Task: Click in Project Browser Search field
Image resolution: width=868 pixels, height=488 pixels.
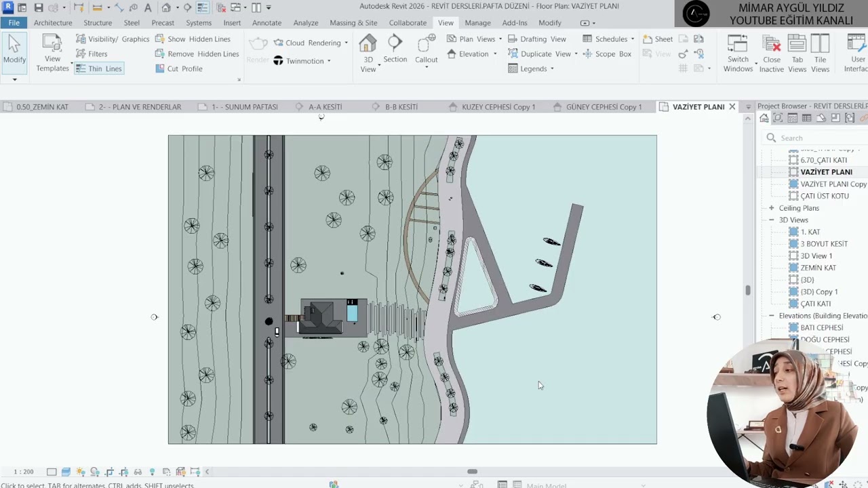Action: 816,138
